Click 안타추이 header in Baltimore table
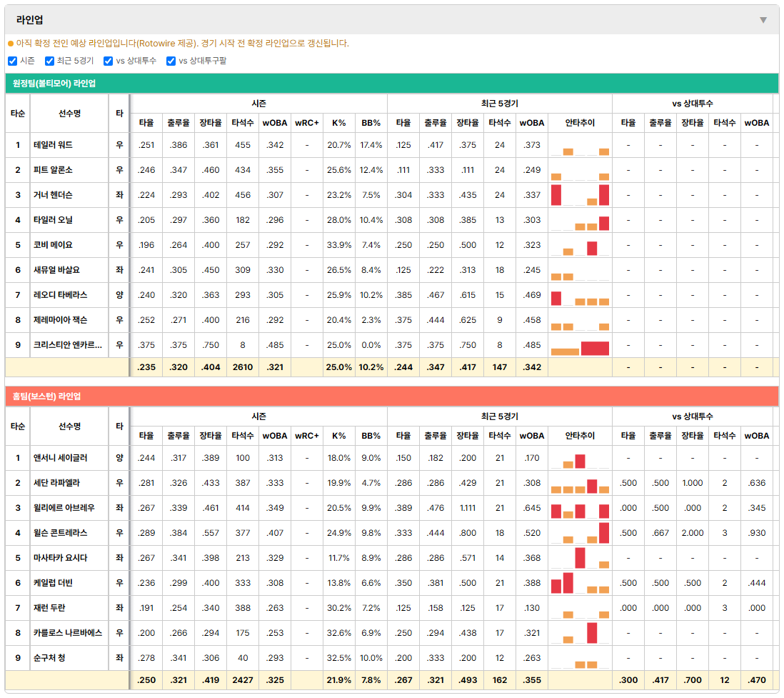The height and width of the screenshot is (698, 784). 580,123
